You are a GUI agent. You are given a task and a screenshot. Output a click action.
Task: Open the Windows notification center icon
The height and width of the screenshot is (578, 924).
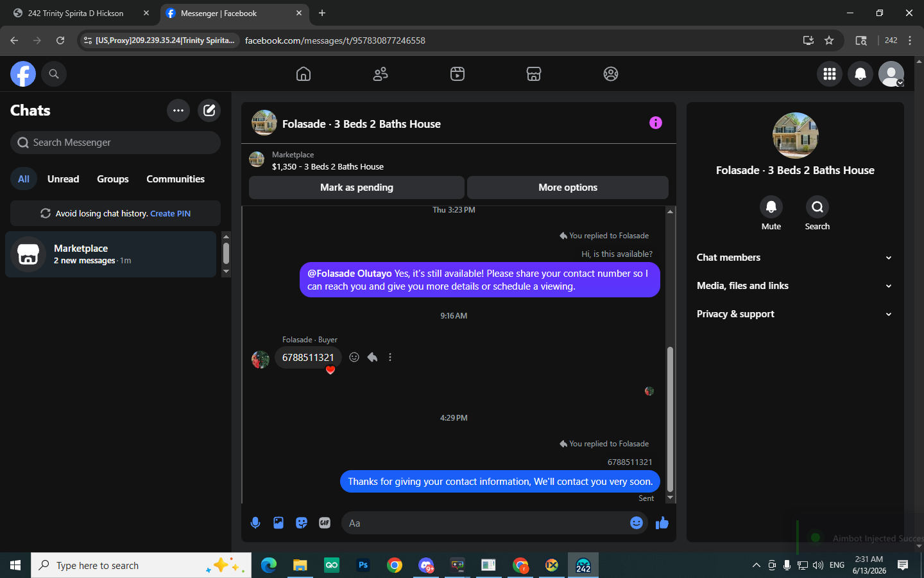coord(903,565)
